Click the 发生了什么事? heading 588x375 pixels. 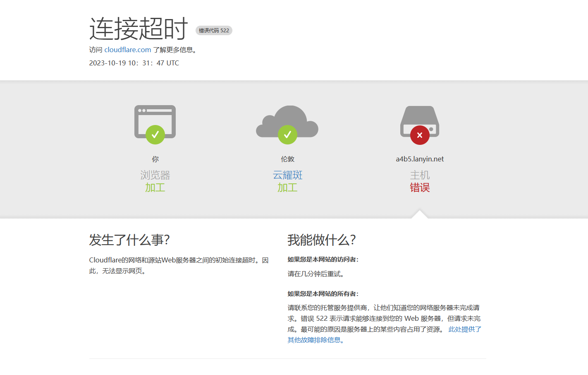coord(129,240)
